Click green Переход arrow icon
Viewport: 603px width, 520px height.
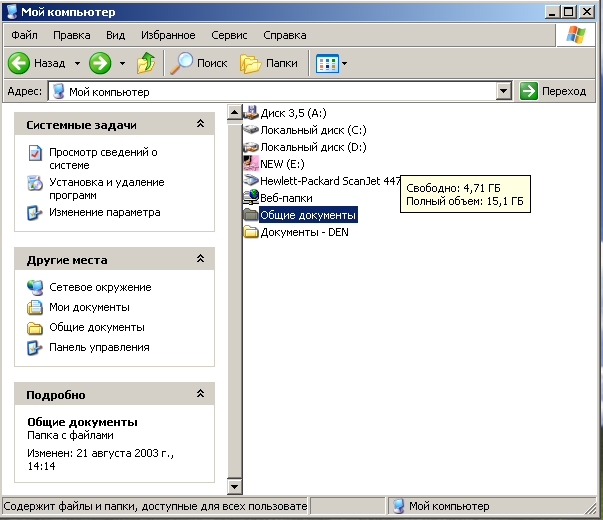click(529, 91)
